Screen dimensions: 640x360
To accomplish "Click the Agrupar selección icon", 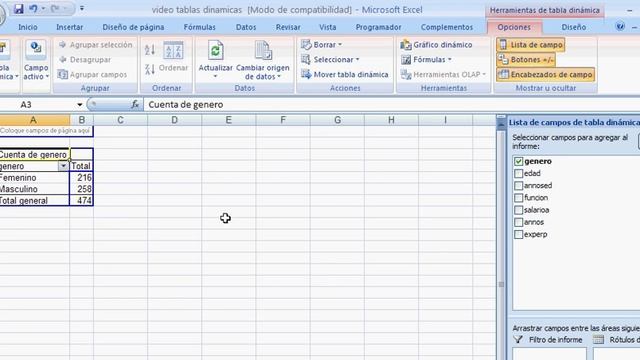I will (x=62, y=44).
